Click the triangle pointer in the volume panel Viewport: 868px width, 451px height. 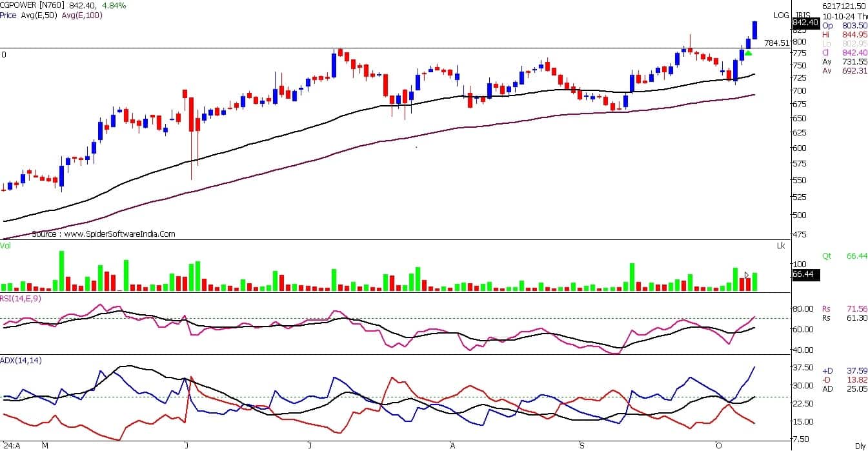(747, 275)
